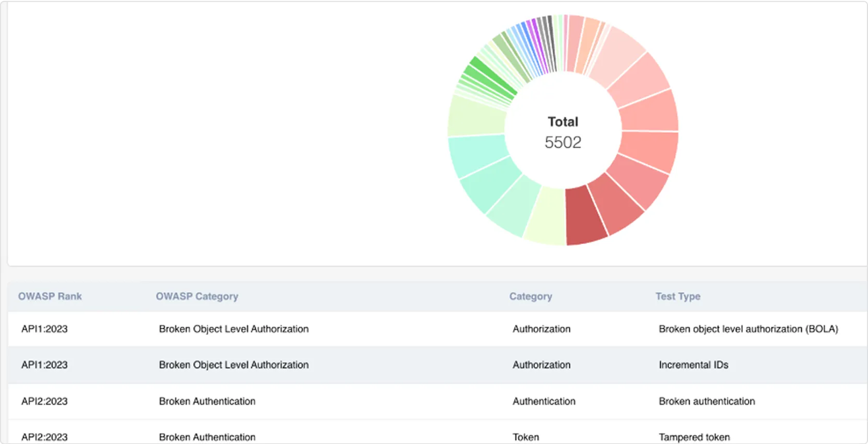The height and width of the screenshot is (444, 868).
Task: Click the dark red donut chart segment
Action: (x=585, y=216)
